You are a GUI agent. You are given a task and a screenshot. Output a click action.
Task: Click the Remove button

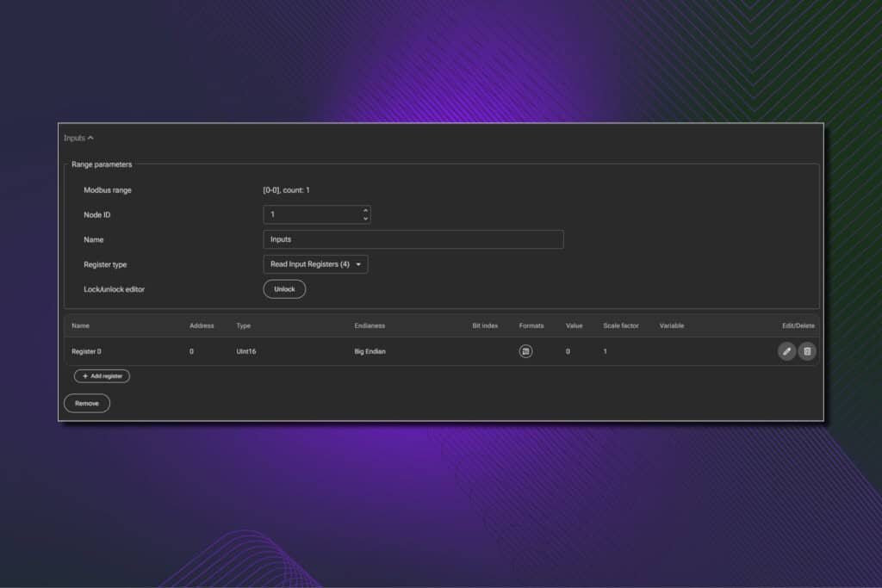click(87, 403)
